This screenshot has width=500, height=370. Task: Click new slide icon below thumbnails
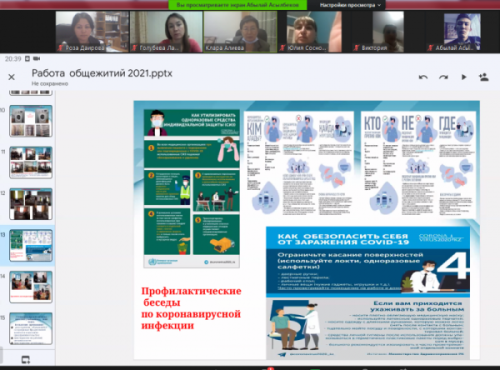pyautogui.click(x=26, y=360)
